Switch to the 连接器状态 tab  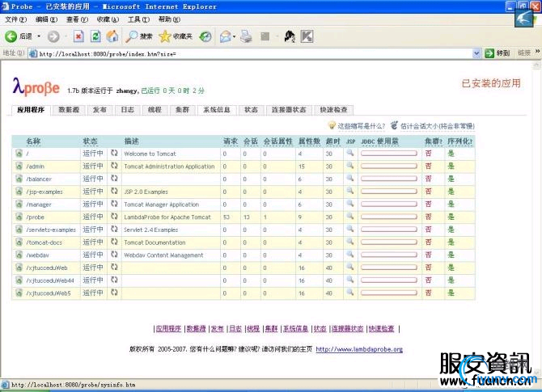(289, 110)
